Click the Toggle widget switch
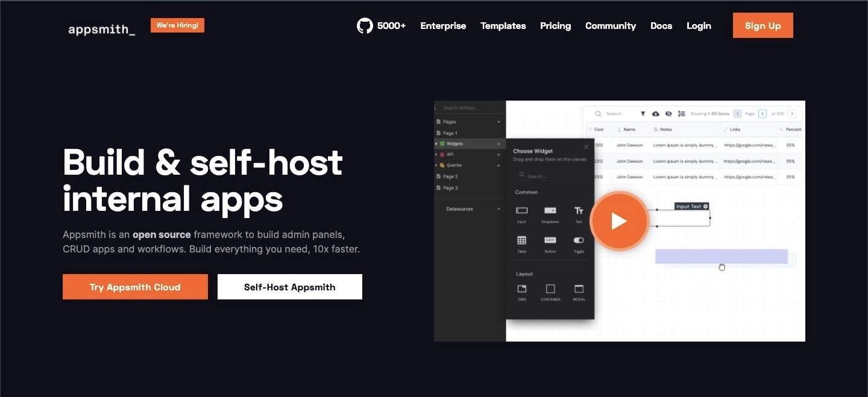The height and width of the screenshot is (397, 868). (579, 240)
